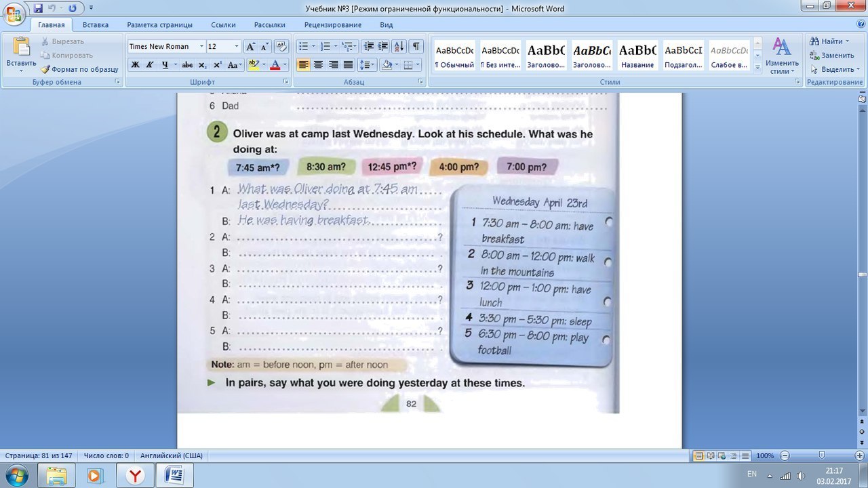
Task: Increase paragraph indent
Action: [x=383, y=46]
